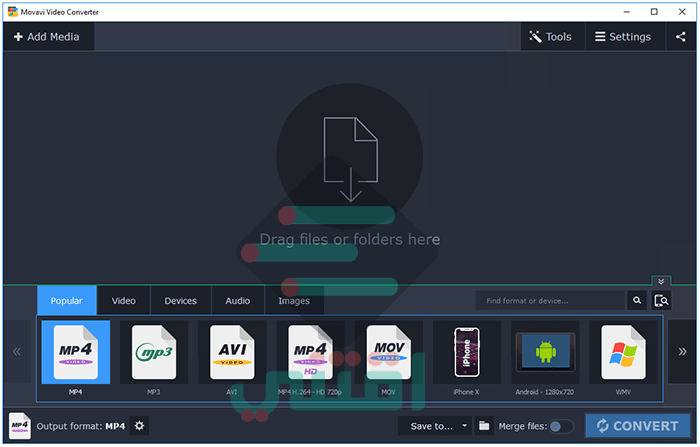Select MP4 H.264 - HD 720p preset
Image resolution: width=700 pixels, height=447 pixels.
coord(310,352)
